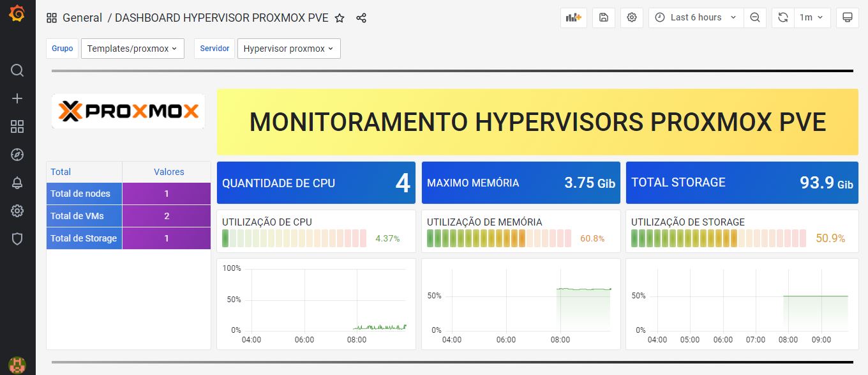Click the MAXIMO MEMÓRIA panel title
This screenshot has width=868, height=375.
473,183
